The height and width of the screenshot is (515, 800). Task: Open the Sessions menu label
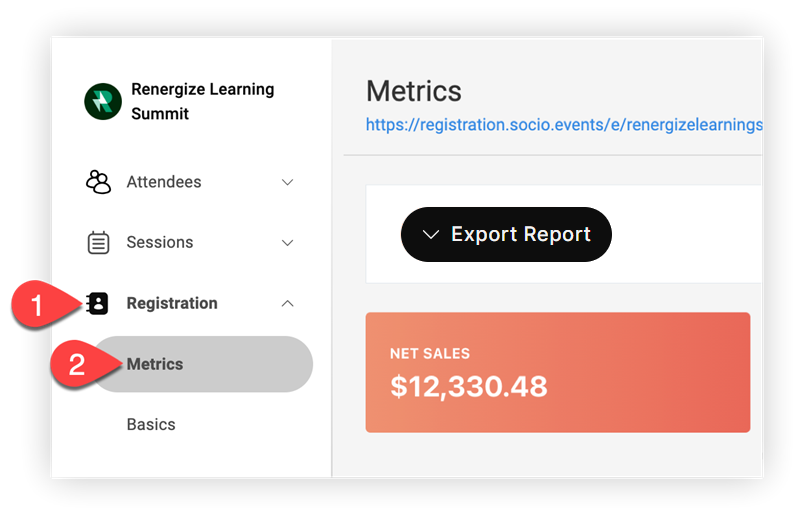click(160, 242)
